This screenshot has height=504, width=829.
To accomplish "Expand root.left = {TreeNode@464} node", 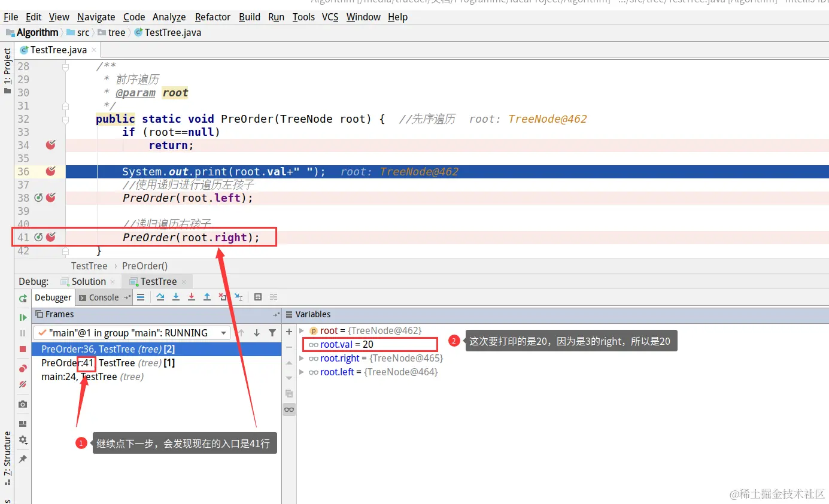I will [302, 372].
